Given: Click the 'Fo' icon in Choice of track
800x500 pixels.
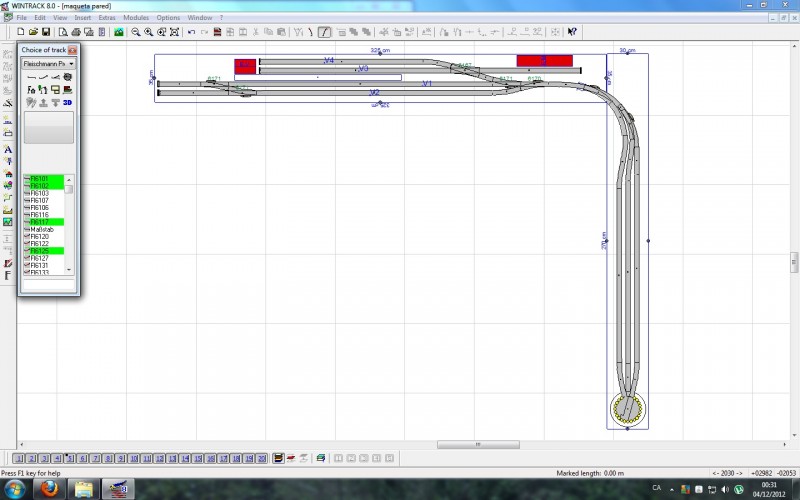Looking at the screenshot, I should pyautogui.click(x=31, y=90).
